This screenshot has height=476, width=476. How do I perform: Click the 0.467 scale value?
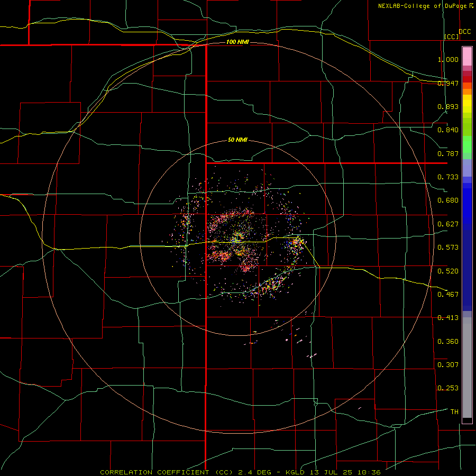point(448,294)
